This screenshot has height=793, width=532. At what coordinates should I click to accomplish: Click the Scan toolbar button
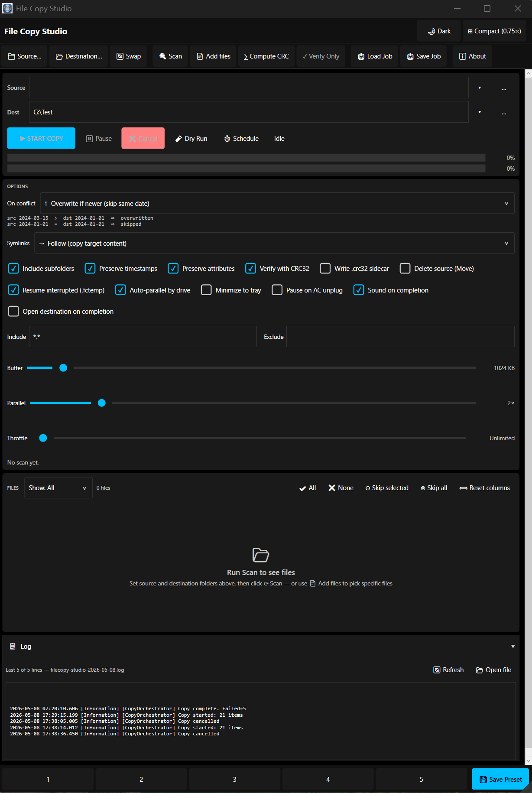click(171, 56)
